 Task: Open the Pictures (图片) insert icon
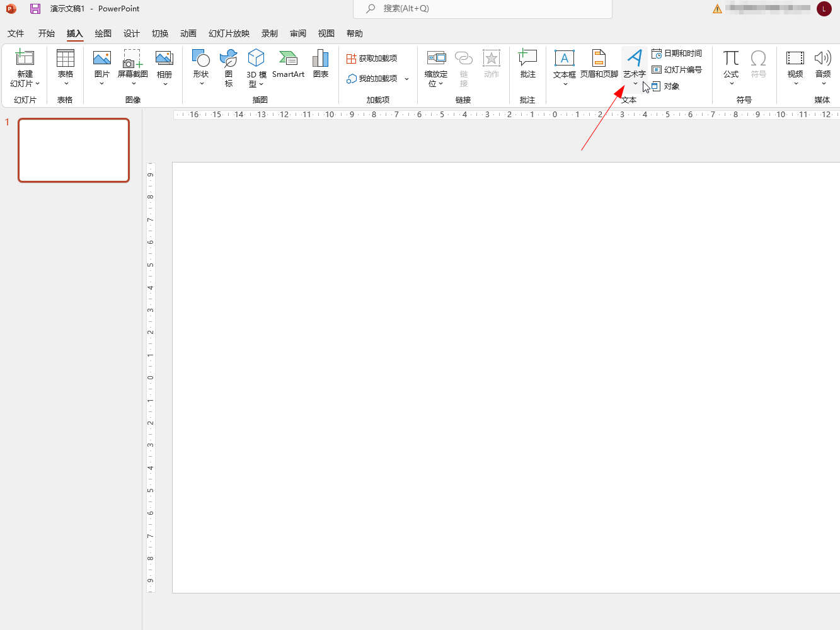pos(101,58)
